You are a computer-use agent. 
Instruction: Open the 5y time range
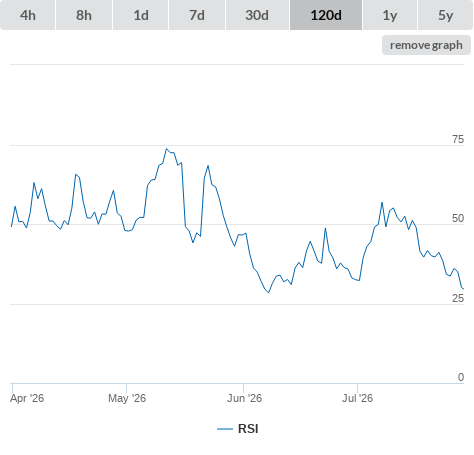(445, 15)
